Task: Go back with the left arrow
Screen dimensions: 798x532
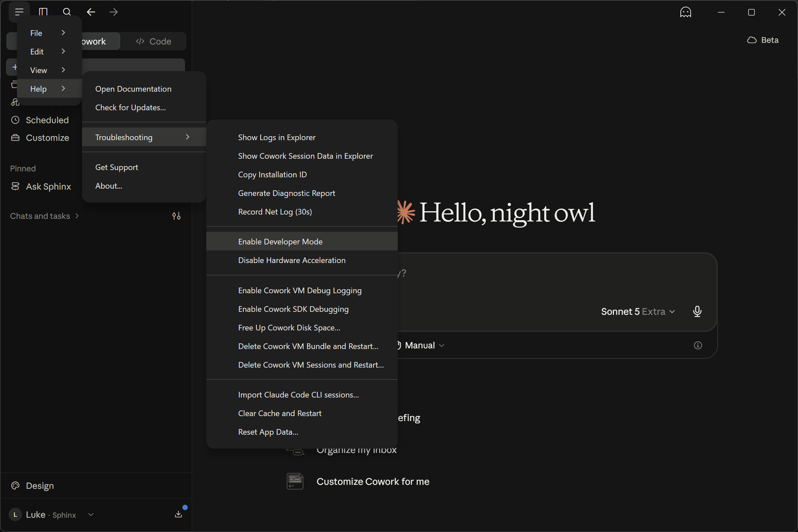Action: 91,12
